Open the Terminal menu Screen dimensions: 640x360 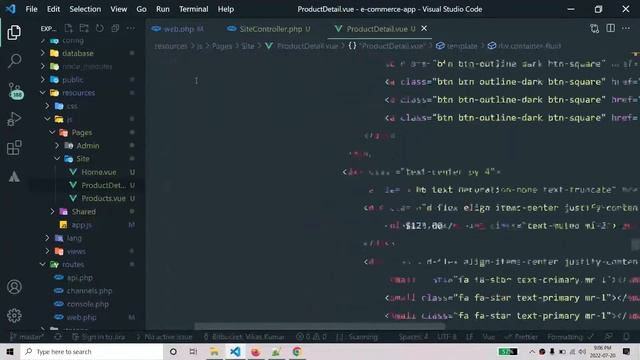[193, 9]
